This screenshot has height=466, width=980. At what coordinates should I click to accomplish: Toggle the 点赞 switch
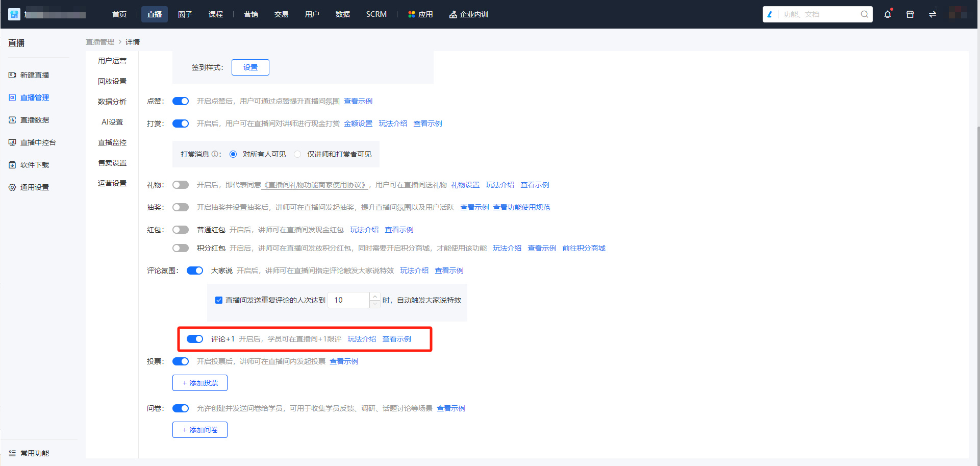coord(181,101)
